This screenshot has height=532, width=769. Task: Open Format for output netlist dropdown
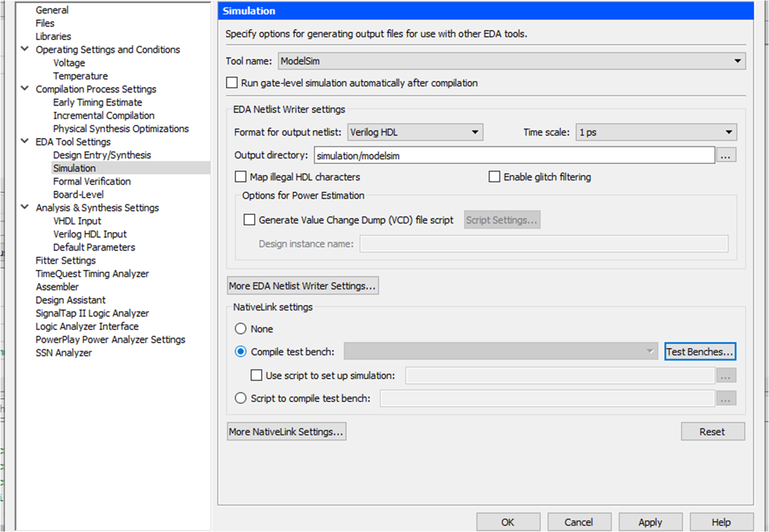pyautogui.click(x=475, y=132)
